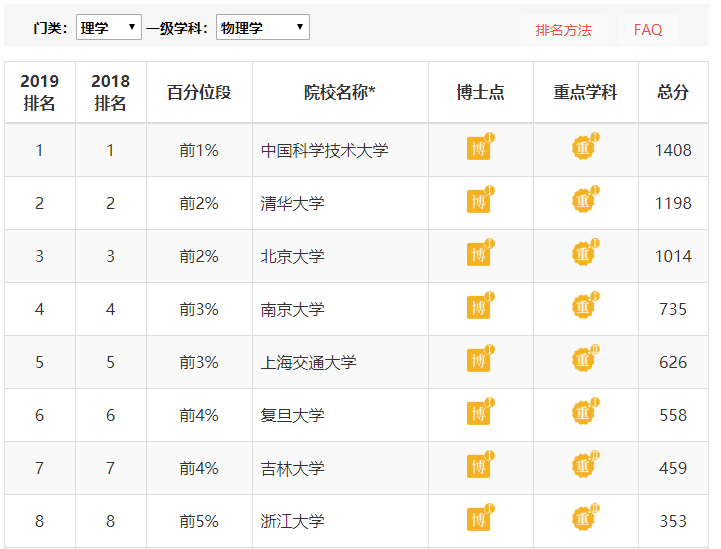Click the 重点学科 column header

[x=585, y=92]
